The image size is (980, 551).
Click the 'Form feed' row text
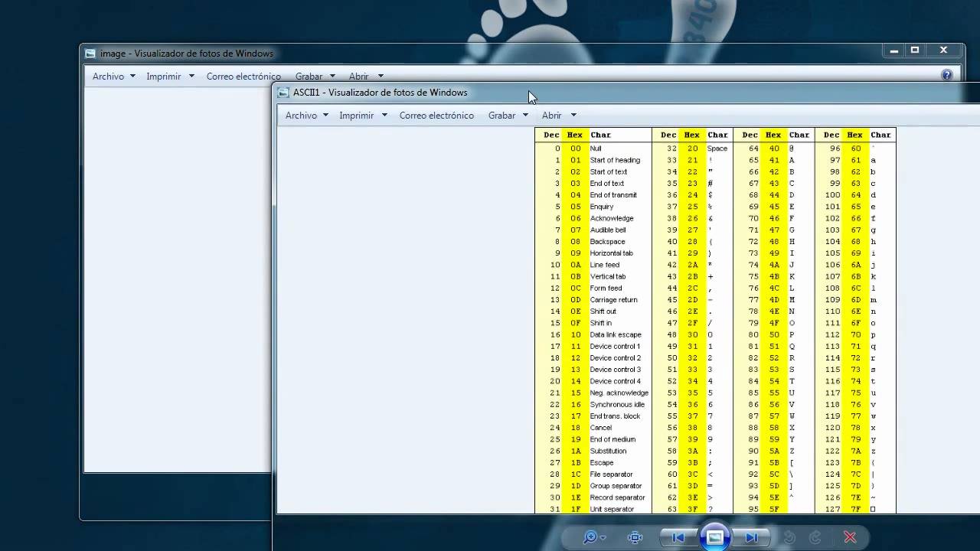pos(606,289)
